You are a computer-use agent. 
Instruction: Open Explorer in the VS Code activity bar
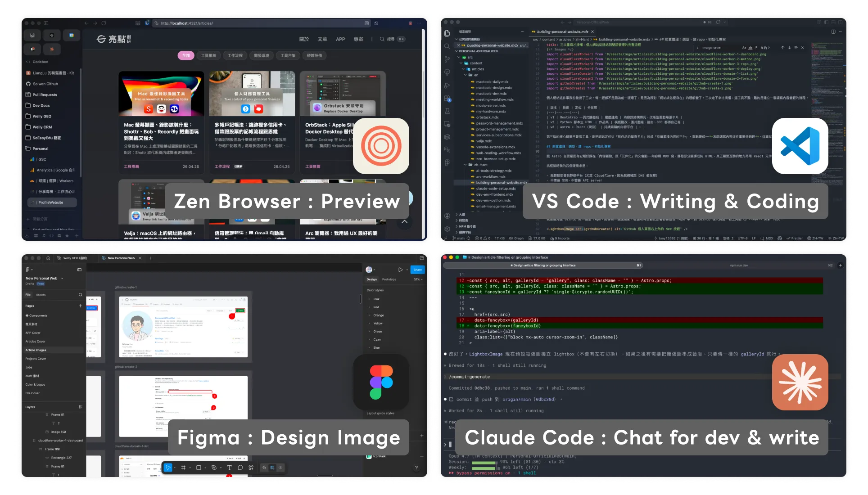[x=447, y=33]
